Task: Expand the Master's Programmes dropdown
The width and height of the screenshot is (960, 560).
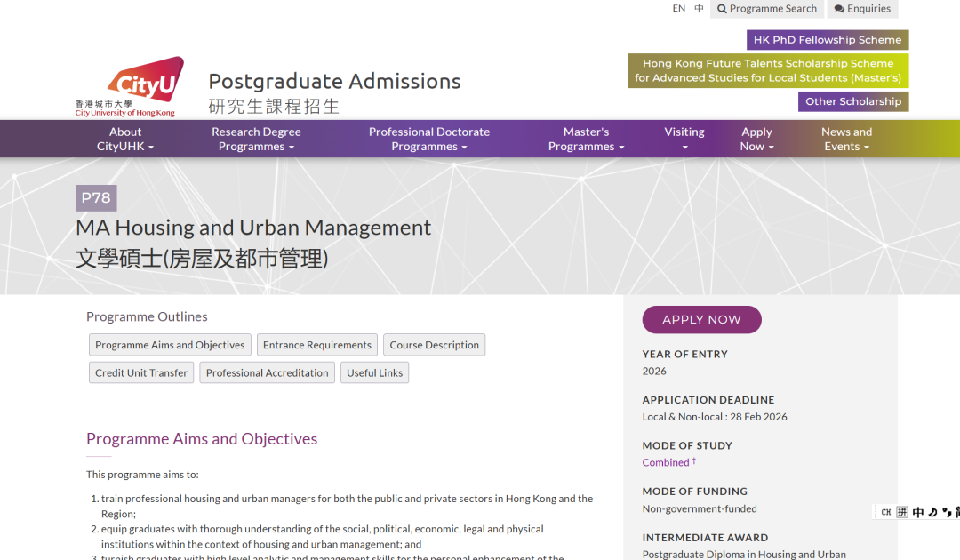Action: [586, 139]
